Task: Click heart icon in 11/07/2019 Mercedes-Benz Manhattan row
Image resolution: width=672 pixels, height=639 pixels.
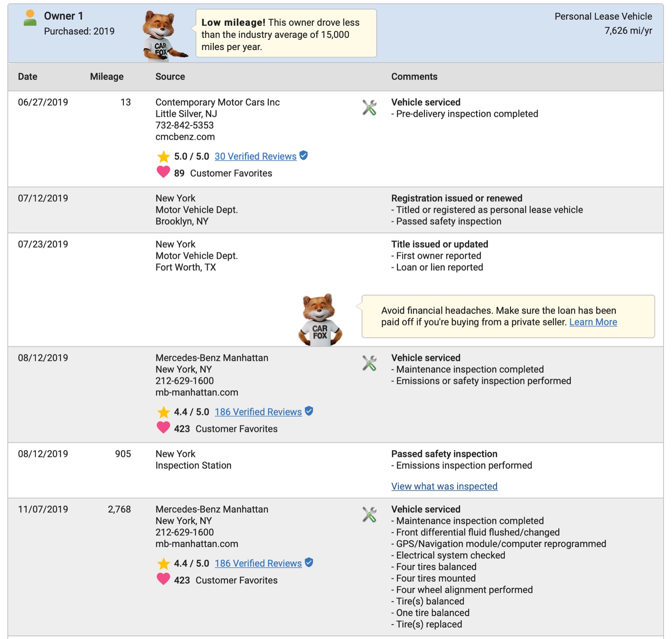Action: click(x=163, y=580)
